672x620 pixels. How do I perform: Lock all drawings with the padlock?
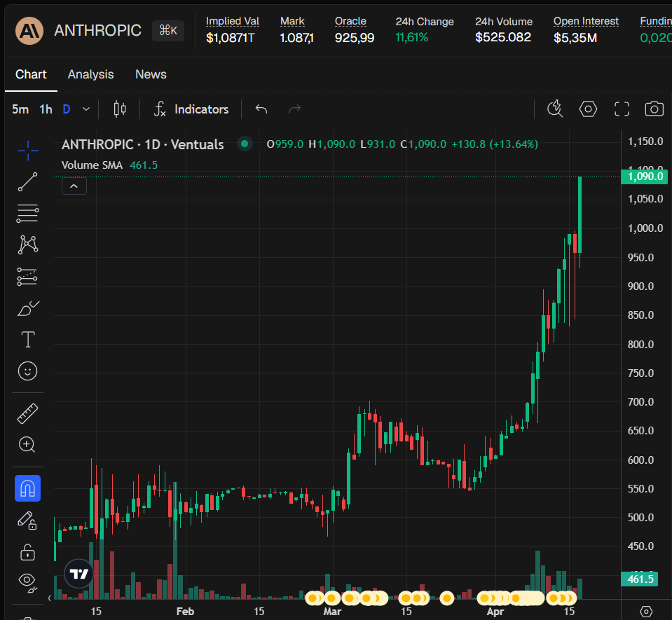point(27,552)
